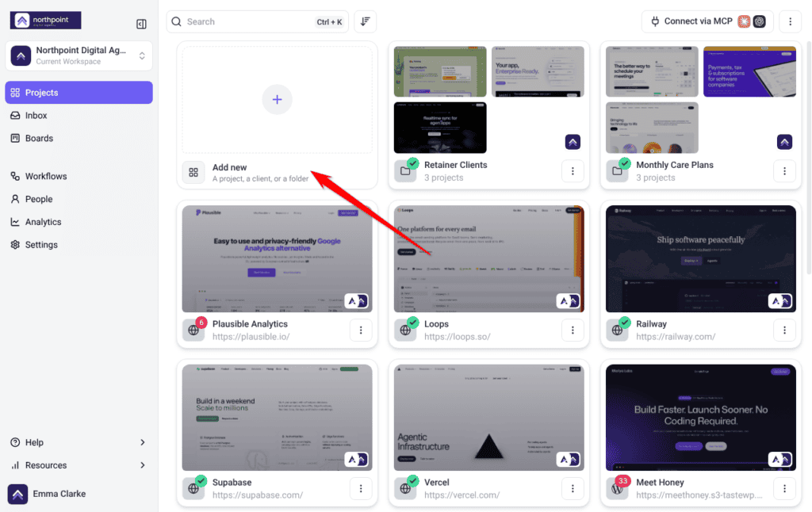Screen dimensions: 812x512
Task: Click the Add new label
Action: click(x=229, y=167)
